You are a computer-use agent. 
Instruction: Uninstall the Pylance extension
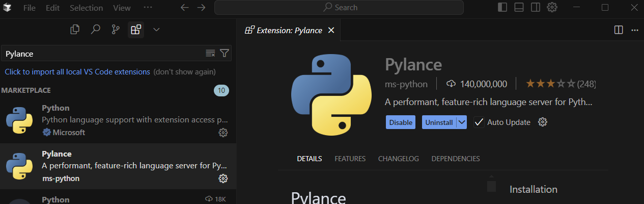click(x=439, y=122)
